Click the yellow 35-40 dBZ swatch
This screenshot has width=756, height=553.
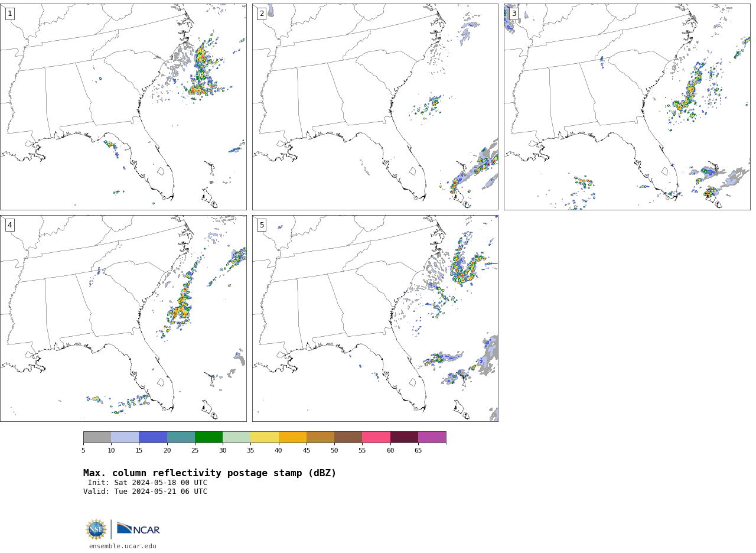[x=265, y=437]
